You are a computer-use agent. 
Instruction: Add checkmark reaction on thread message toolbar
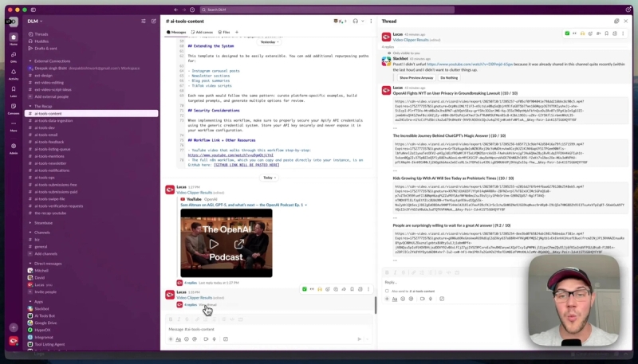point(567,33)
